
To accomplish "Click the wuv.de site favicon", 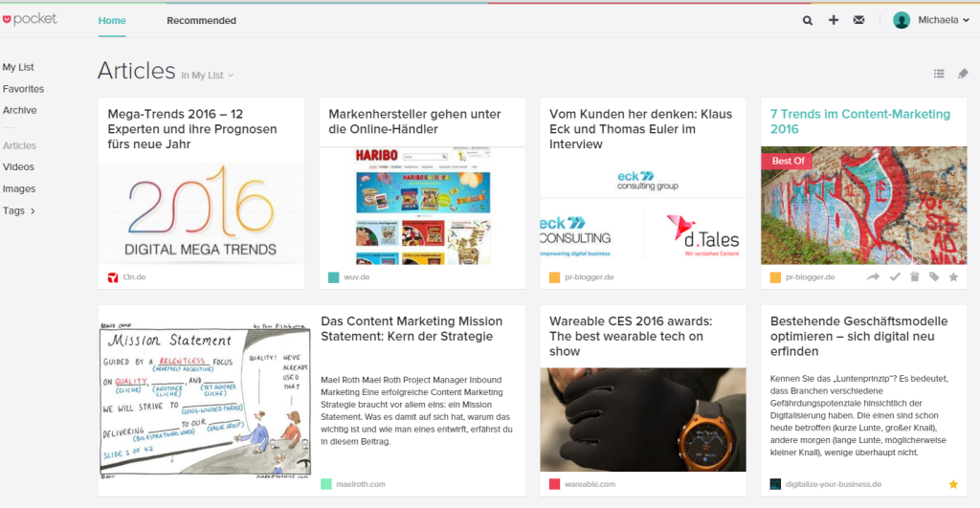I will (334, 277).
